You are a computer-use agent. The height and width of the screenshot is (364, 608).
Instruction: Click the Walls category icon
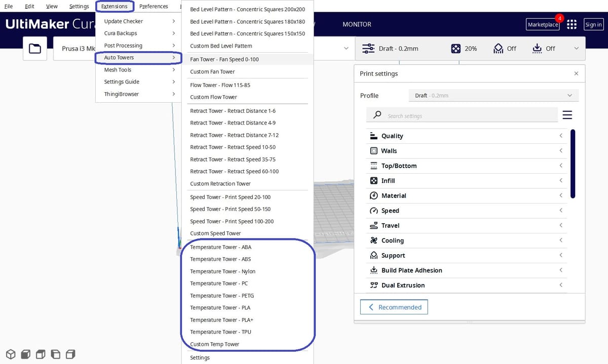[x=374, y=151]
